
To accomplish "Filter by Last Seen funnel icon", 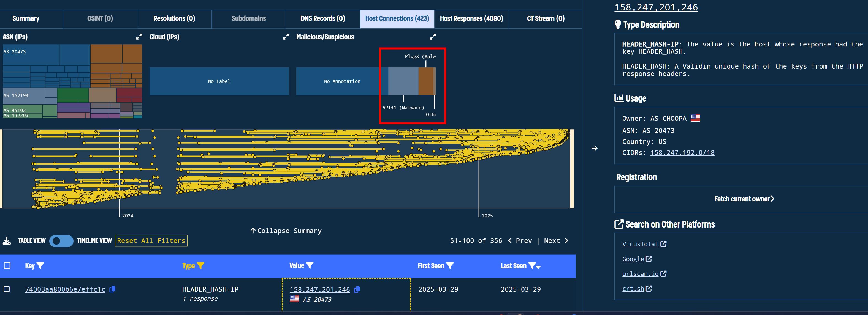I will click(x=532, y=265).
